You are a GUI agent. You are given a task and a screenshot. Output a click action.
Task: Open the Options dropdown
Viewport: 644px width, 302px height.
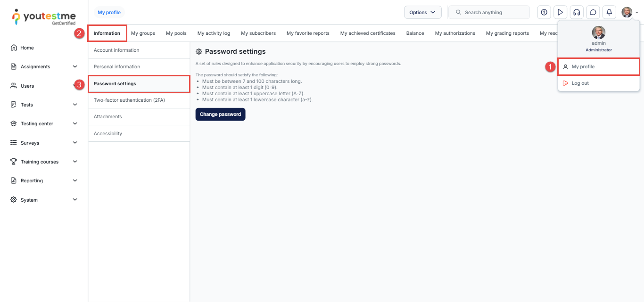422,12
